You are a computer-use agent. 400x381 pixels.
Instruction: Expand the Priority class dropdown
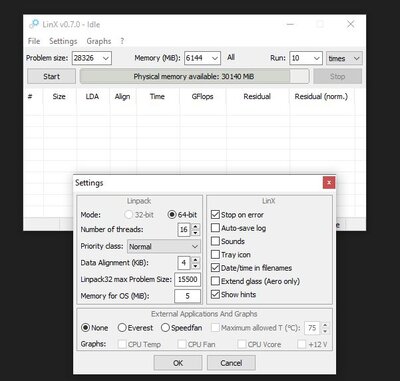click(x=164, y=247)
